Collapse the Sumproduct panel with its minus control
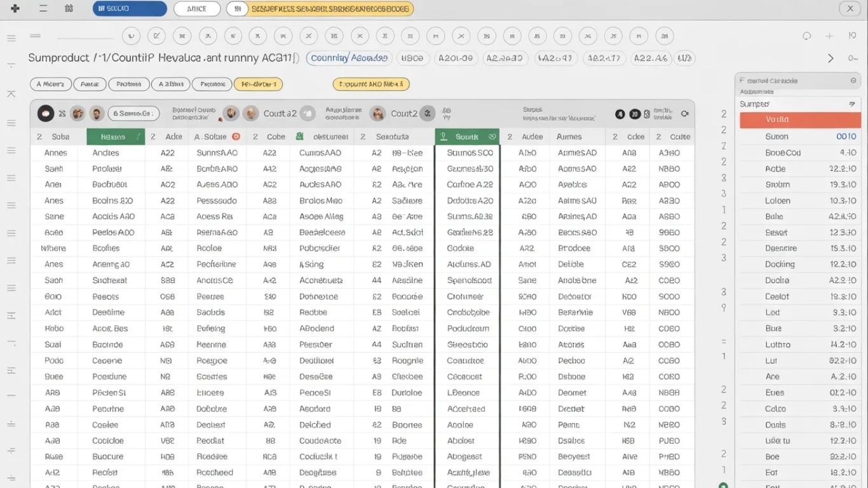The width and height of the screenshot is (868, 488). click(x=853, y=80)
